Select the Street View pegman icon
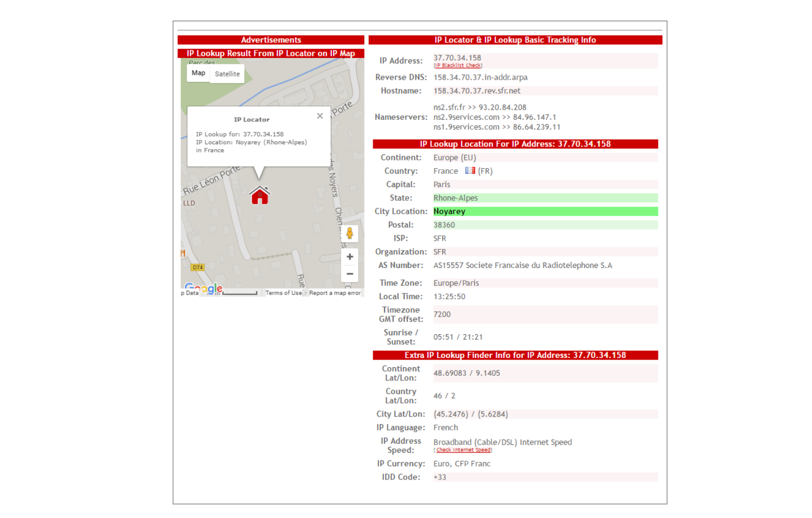Viewport: 812px width, 518px height. click(x=350, y=234)
